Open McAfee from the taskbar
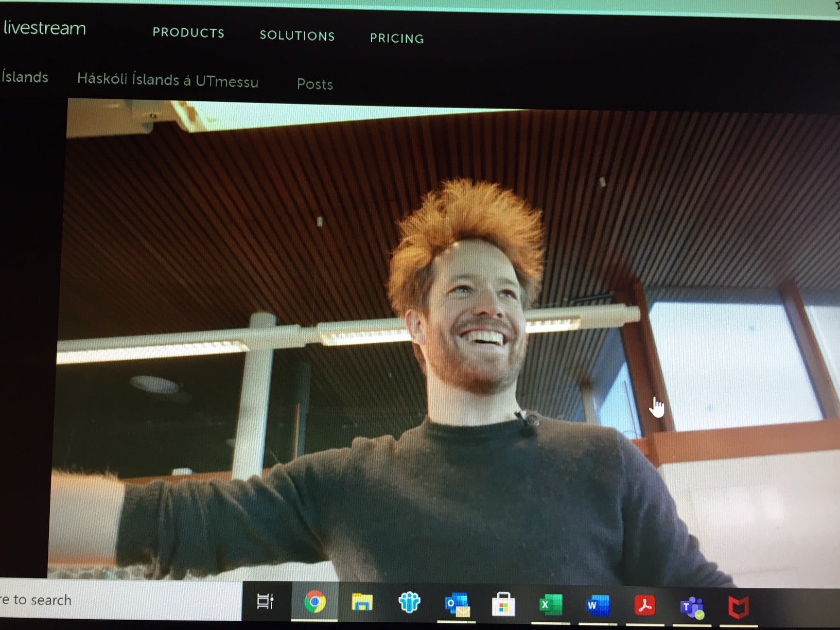The image size is (840, 630). coord(739,608)
